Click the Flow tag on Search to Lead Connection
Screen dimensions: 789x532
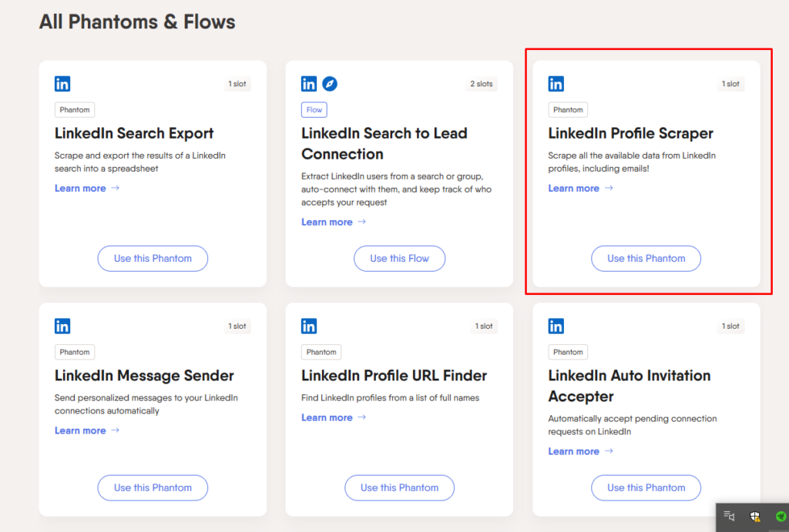[x=314, y=109]
